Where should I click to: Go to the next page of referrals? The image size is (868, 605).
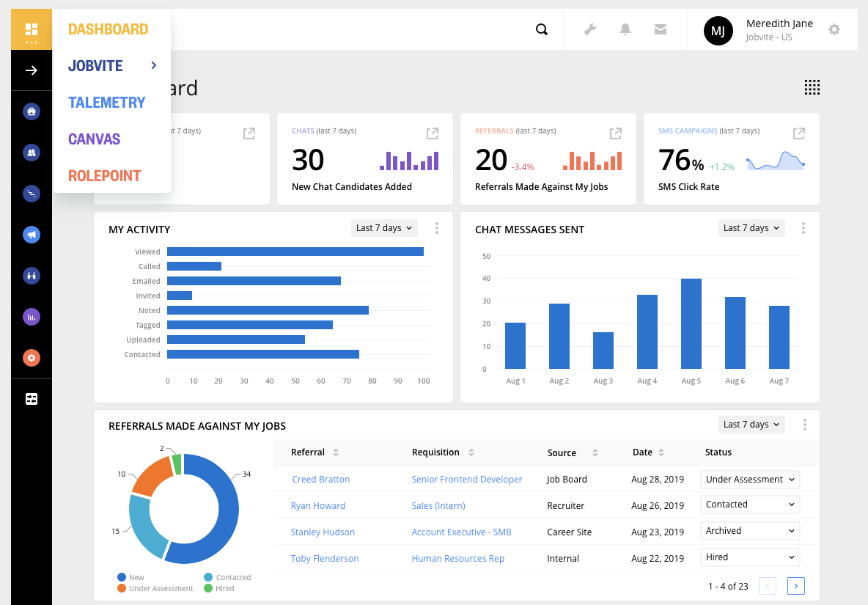pos(795,585)
